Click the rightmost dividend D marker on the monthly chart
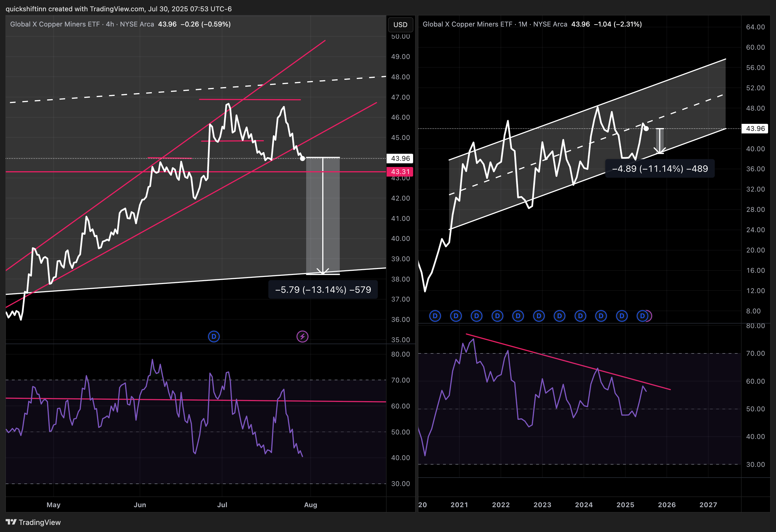The width and height of the screenshot is (776, 532). click(643, 316)
